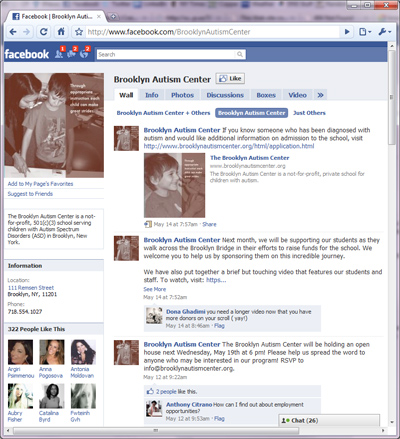This screenshot has height=439, width=400.
Task: Click the go arrow beside address bar
Action: click(347, 32)
